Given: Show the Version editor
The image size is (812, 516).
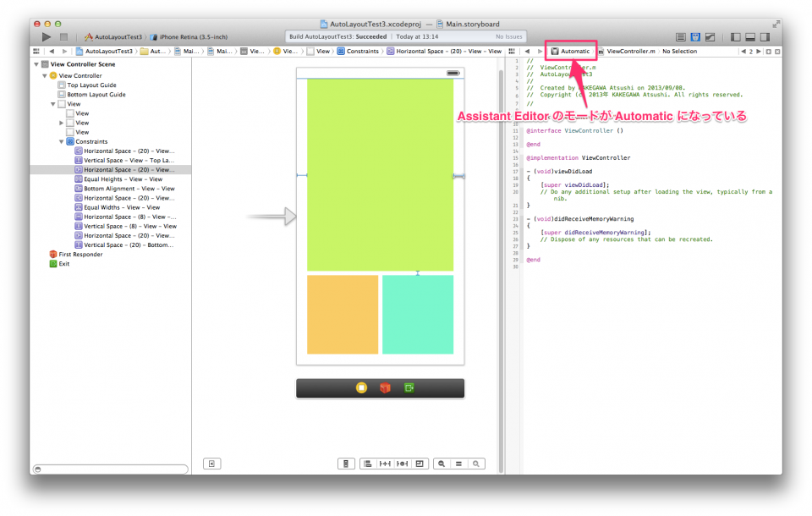Looking at the screenshot, I should tap(710, 38).
